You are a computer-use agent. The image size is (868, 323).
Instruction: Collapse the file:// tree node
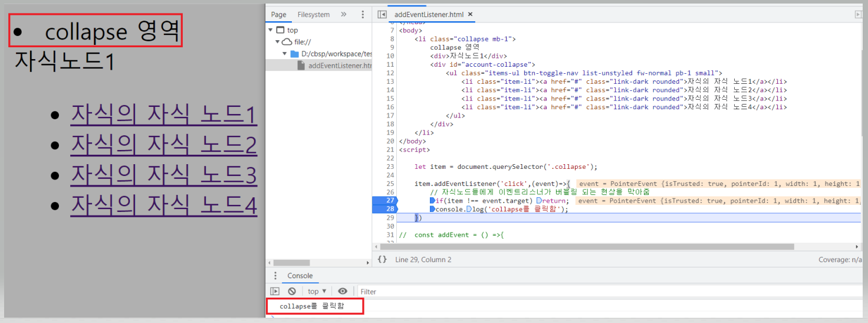tap(277, 42)
